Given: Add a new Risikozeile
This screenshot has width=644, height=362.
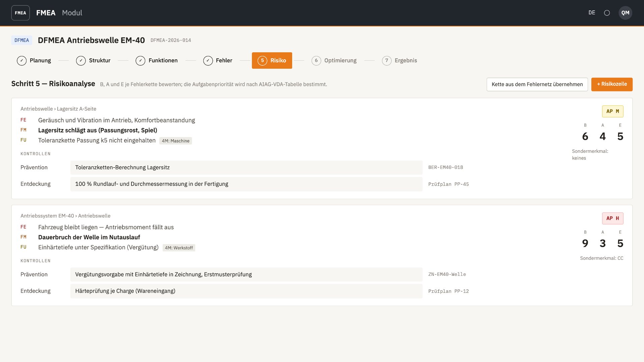Looking at the screenshot, I should click(612, 84).
